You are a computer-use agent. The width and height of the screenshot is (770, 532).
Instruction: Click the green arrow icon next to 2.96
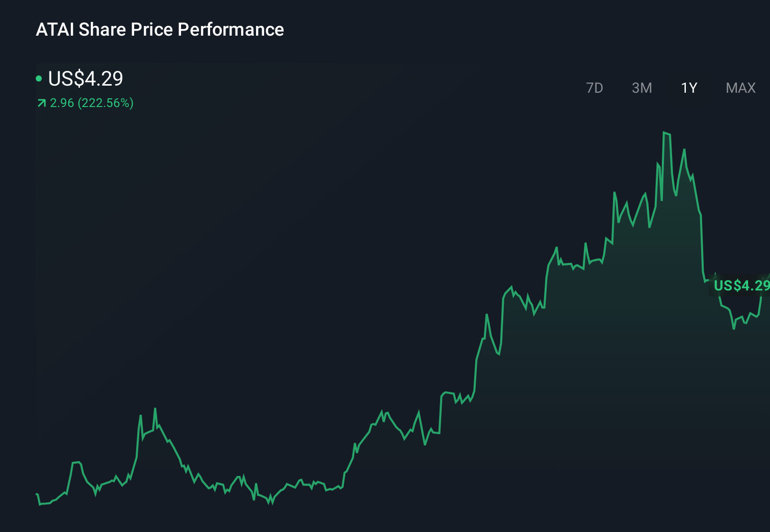click(41, 103)
